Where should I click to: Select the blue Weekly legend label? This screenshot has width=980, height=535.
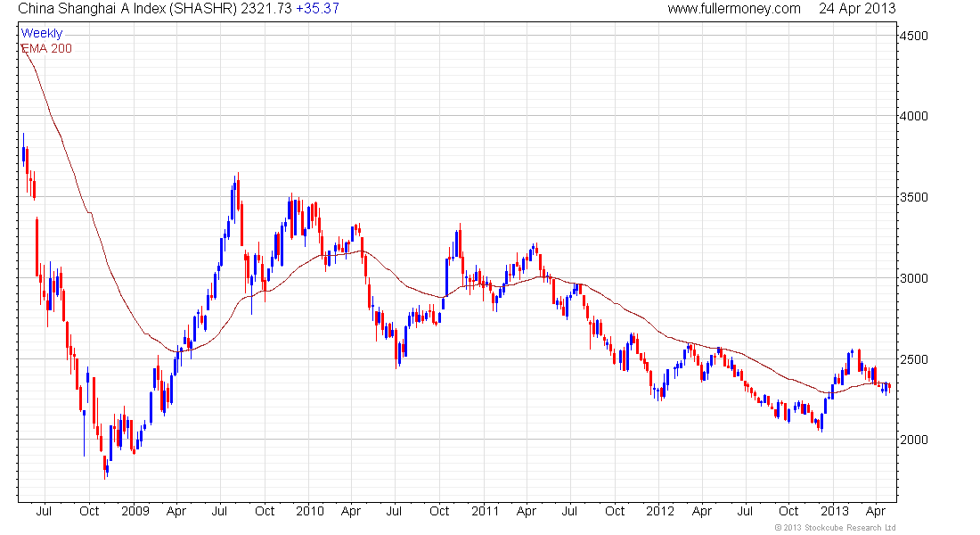[42, 33]
